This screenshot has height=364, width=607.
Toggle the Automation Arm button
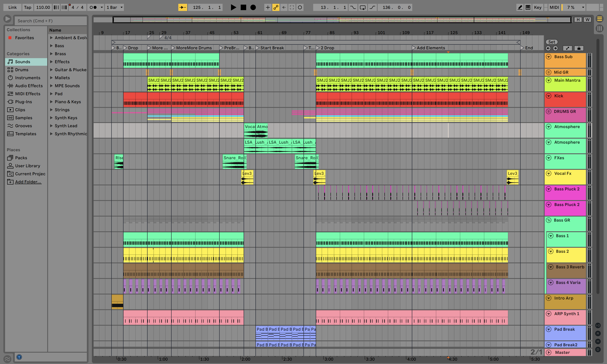click(276, 7)
